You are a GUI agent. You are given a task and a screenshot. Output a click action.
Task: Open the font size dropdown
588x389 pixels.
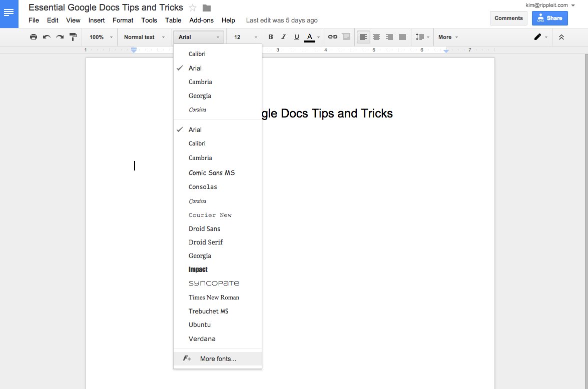pos(245,37)
